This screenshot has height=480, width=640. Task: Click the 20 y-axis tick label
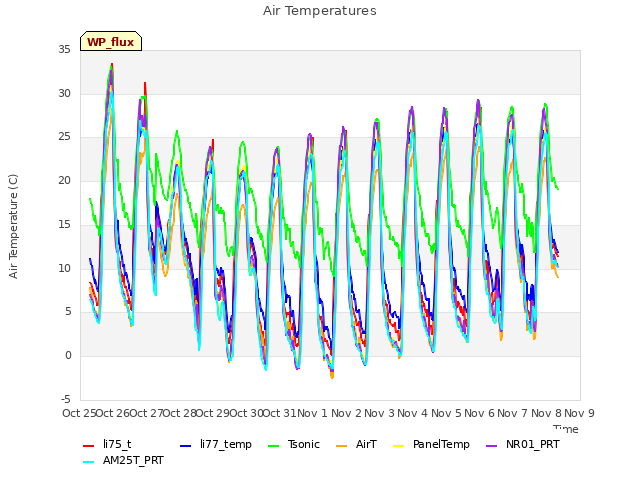coord(64,180)
